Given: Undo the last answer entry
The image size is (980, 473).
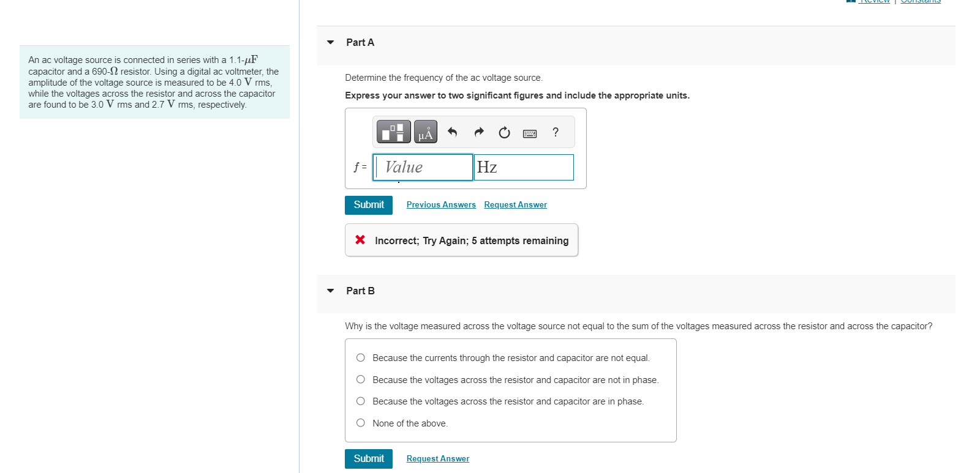Looking at the screenshot, I should [453, 132].
